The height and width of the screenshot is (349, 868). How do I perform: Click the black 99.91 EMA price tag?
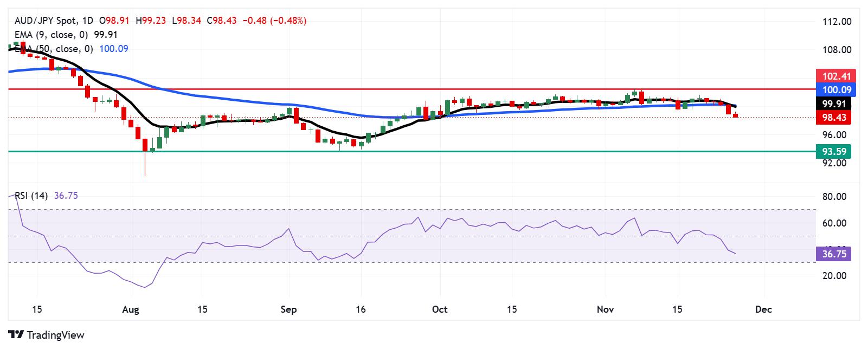click(x=833, y=104)
